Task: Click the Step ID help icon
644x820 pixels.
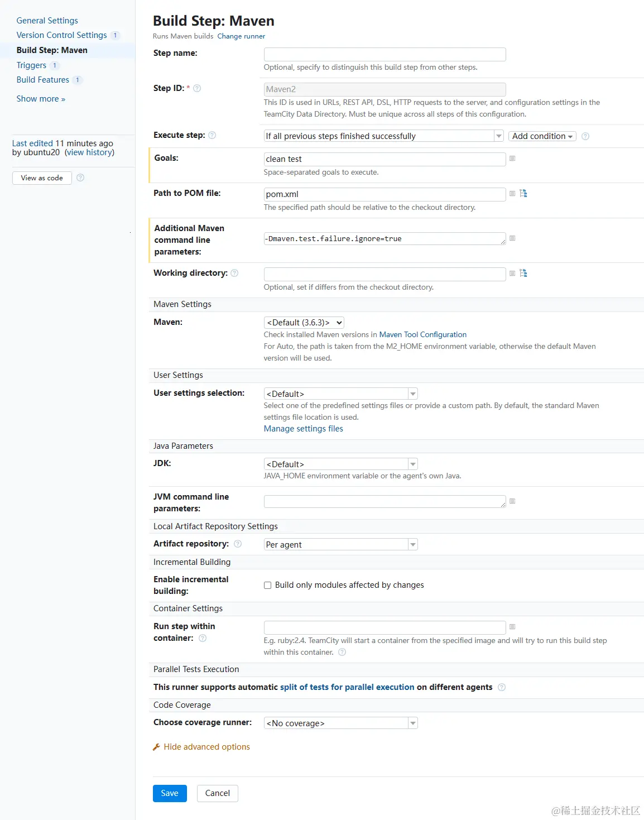Action: [x=197, y=88]
